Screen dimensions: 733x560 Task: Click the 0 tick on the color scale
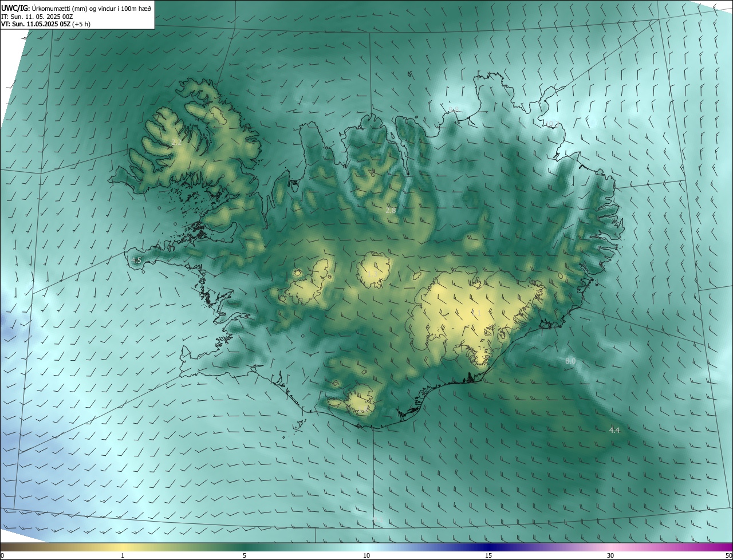point(2,555)
